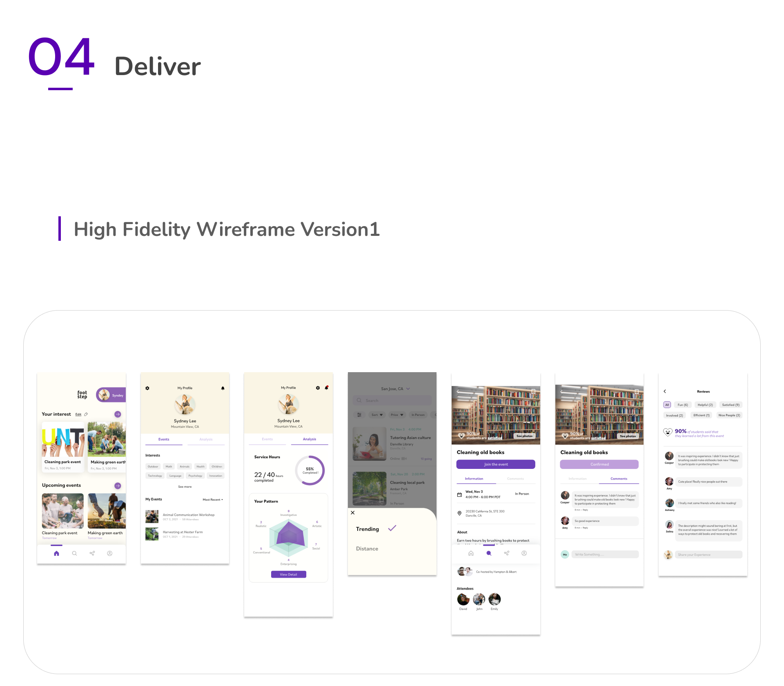The image size is (784, 686).
Task: Expand the Price filter dropdown
Action: tap(396, 415)
